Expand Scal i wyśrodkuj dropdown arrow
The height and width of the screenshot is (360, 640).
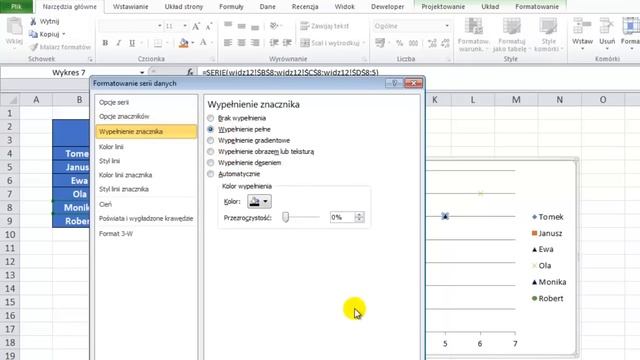[x=364, y=43]
